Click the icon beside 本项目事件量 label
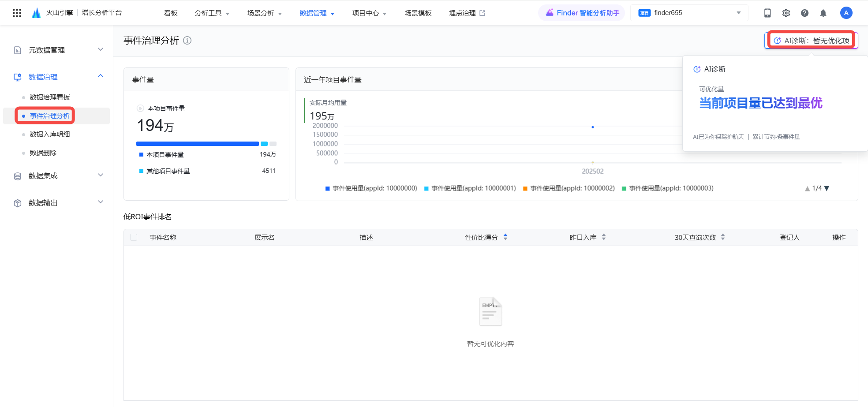This screenshot has width=868, height=407. pyautogui.click(x=140, y=108)
